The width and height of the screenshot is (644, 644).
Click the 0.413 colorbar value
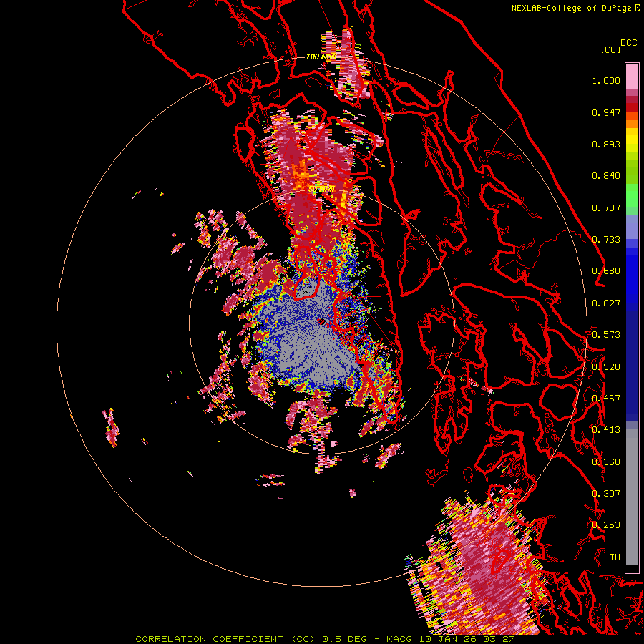pyautogui.click(x=606, y=430)
